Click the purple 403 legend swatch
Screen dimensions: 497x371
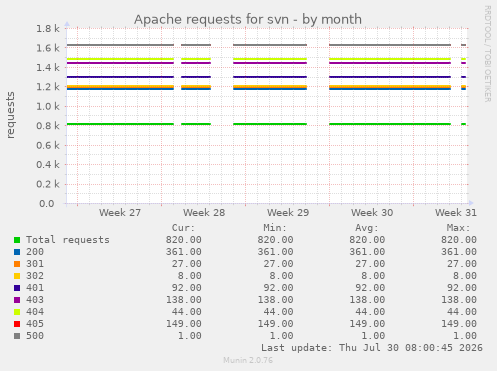tap(17, 300)
